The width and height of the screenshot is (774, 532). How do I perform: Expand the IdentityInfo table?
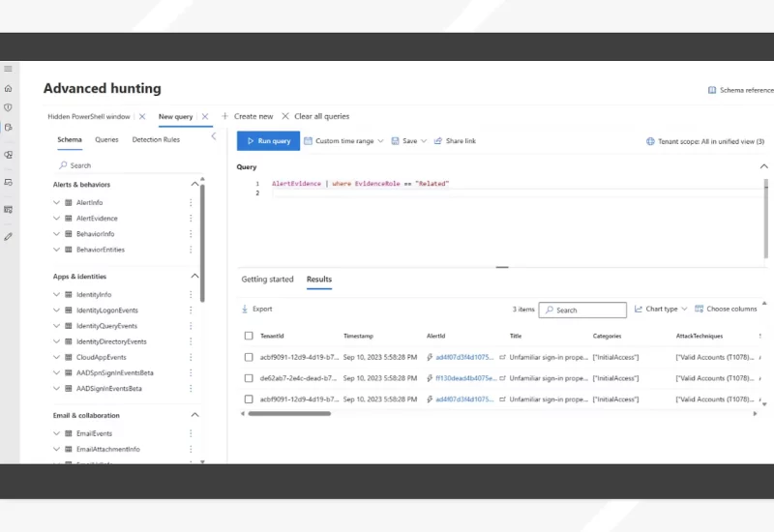point(56,295)
